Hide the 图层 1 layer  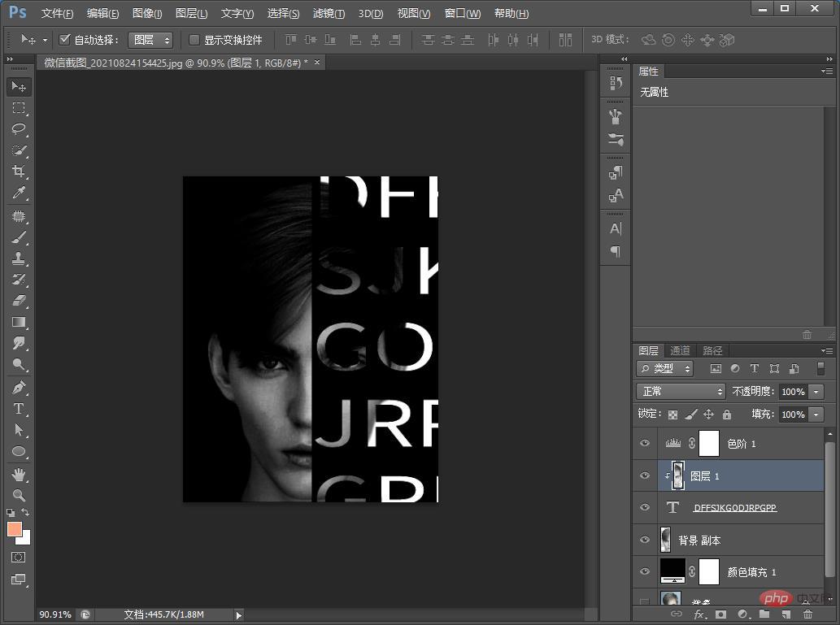pyautogui.click(x=645, y=475)
